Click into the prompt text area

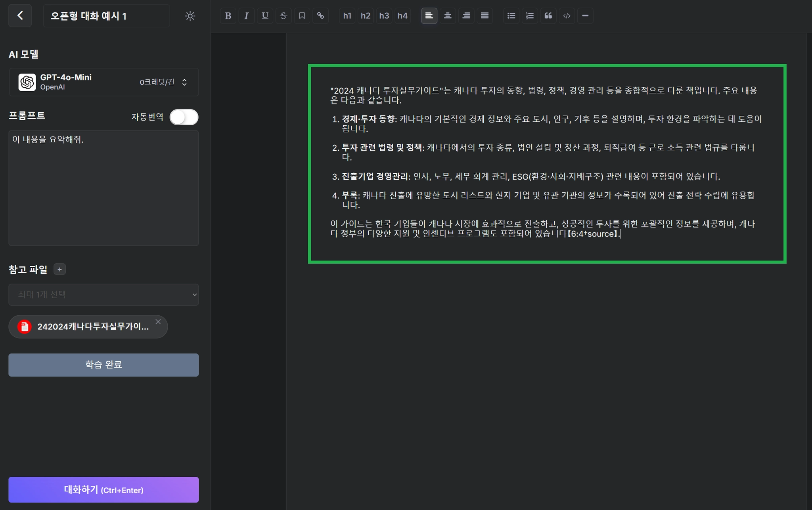(103, 188)
